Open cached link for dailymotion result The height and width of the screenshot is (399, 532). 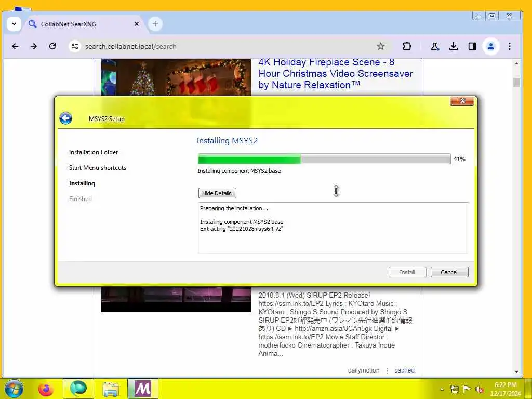pos(404,370)
